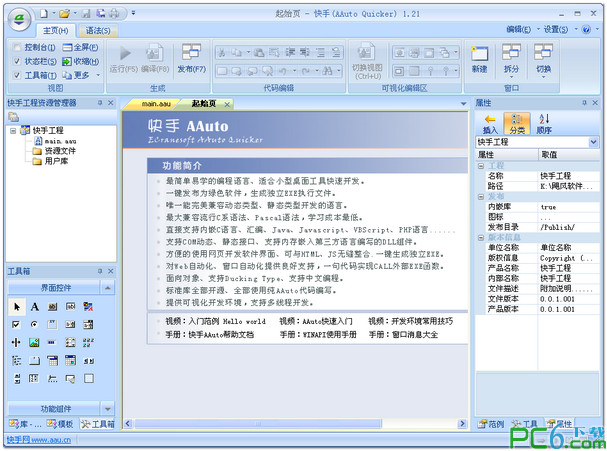This screenshot has width=607, height=451.
Task: Pin the 工具箱 panel with pushpin icon
Action: click(99, 271)
